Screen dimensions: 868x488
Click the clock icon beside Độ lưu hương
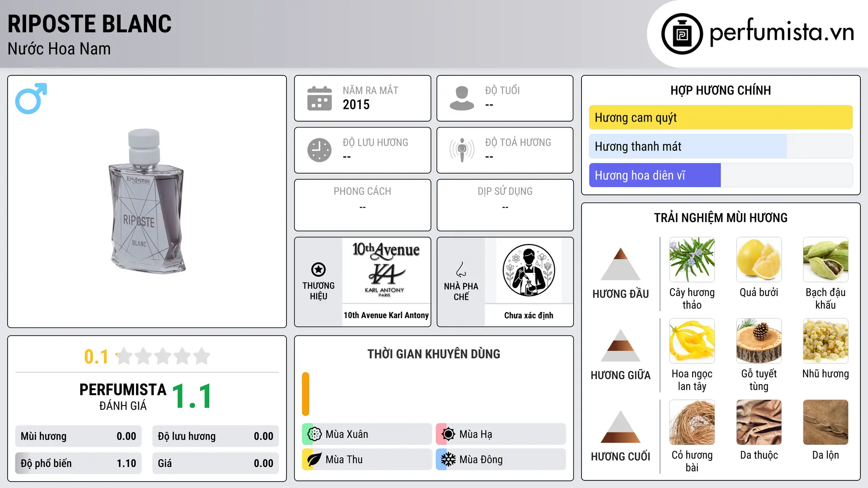coord(320,150)
